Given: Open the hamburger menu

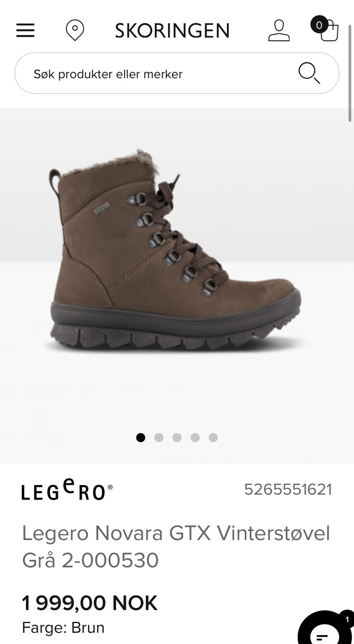Looking at the screenshot, I should tap(25, 30).
